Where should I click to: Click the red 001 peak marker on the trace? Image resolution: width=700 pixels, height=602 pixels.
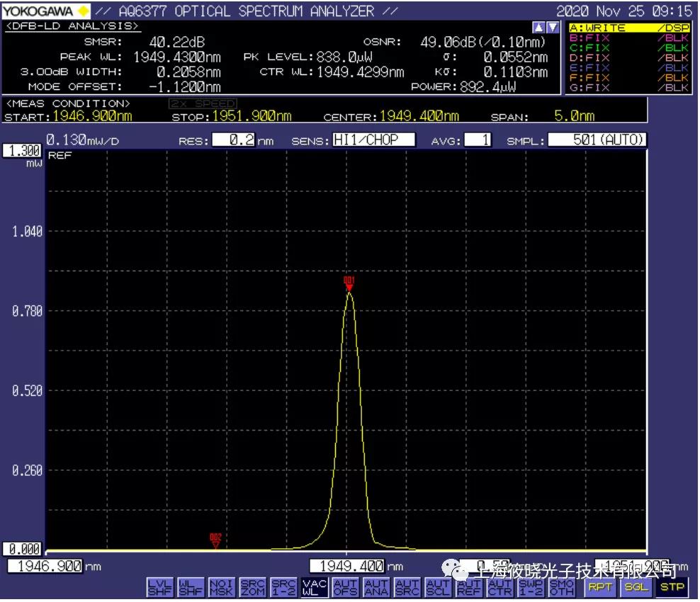point(349,283)
